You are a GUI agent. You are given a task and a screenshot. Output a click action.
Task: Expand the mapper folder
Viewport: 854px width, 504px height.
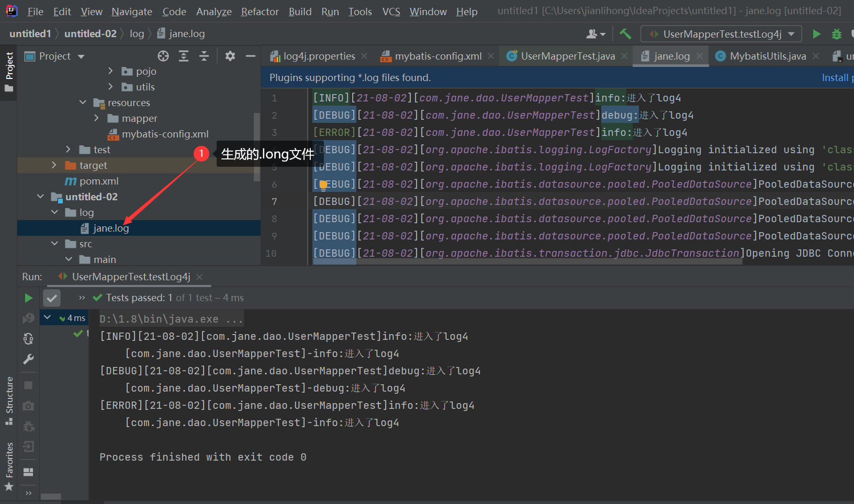[96, 118]
